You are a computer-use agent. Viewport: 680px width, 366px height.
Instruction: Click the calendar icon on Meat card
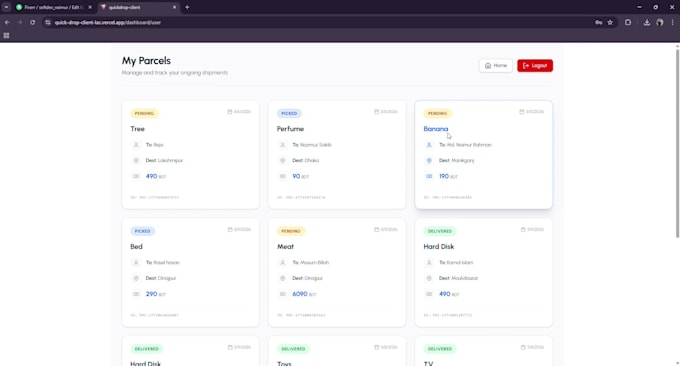(x=376, y=229)
